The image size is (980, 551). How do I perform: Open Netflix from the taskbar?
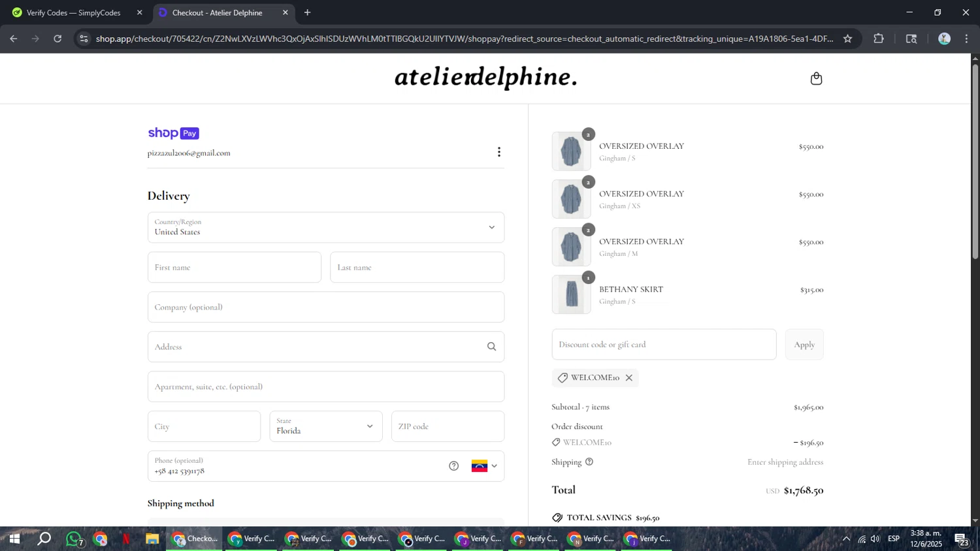click(x=126, y=539)
